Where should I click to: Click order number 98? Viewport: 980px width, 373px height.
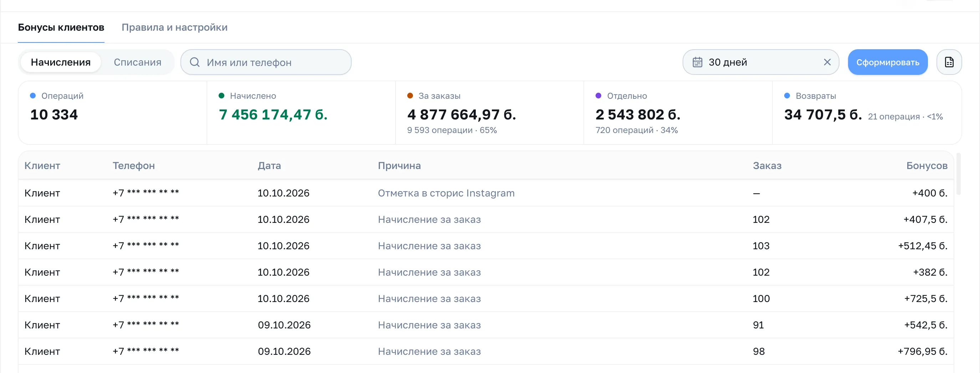point(759,351)
